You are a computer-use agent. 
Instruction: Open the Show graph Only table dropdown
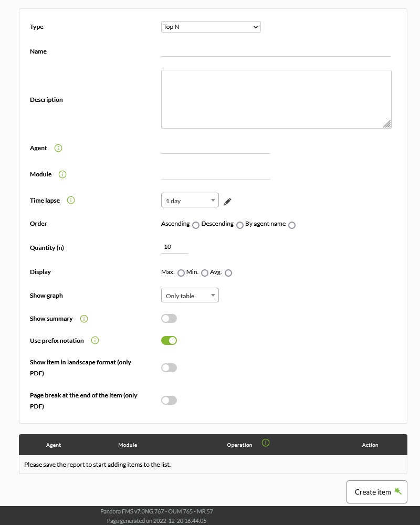click(190, 295)
